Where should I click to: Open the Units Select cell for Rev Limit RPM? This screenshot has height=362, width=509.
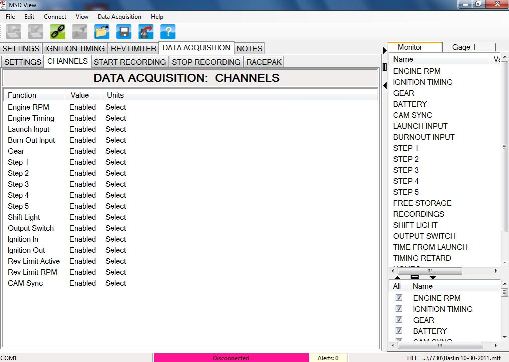[x=116, y=272]
